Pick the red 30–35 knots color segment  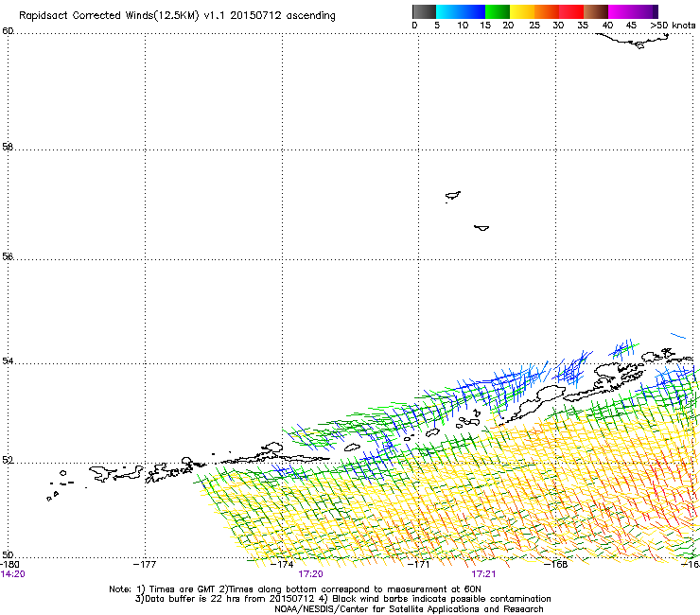(571, 11)
